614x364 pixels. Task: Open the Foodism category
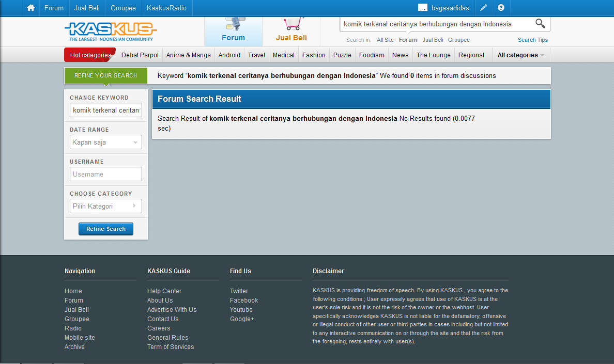372,55
